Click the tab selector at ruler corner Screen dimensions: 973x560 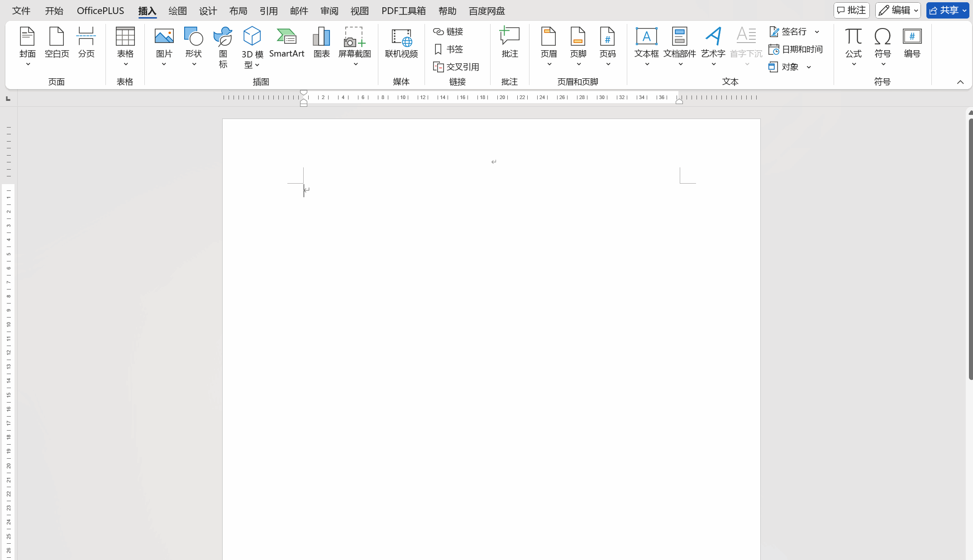pos(8,99)
